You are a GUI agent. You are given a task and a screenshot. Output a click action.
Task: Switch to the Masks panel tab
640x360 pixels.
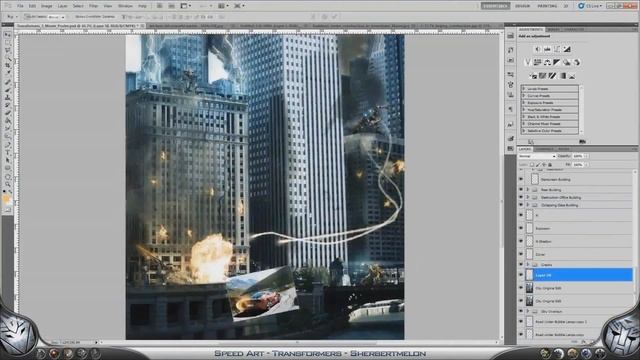pos(553,30)
